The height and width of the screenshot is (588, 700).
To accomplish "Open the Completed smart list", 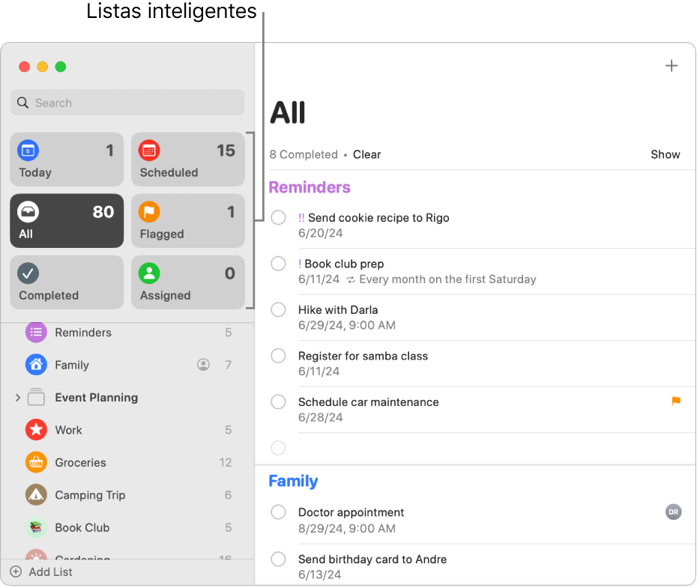I will coord(67,282).
